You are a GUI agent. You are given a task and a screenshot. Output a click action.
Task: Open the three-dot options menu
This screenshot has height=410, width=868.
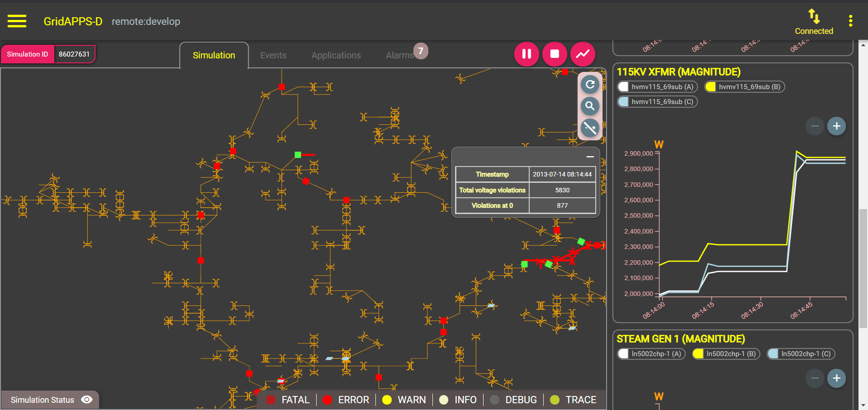850,21
